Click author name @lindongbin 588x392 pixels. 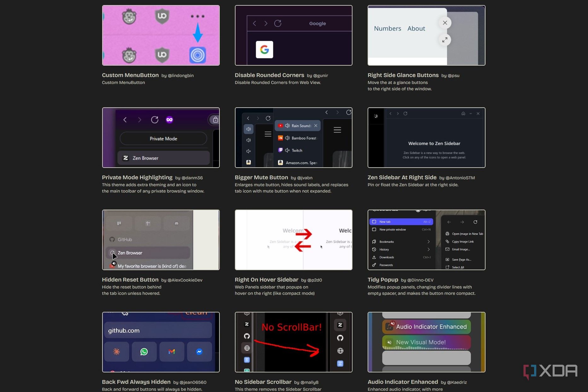point(181,75)
